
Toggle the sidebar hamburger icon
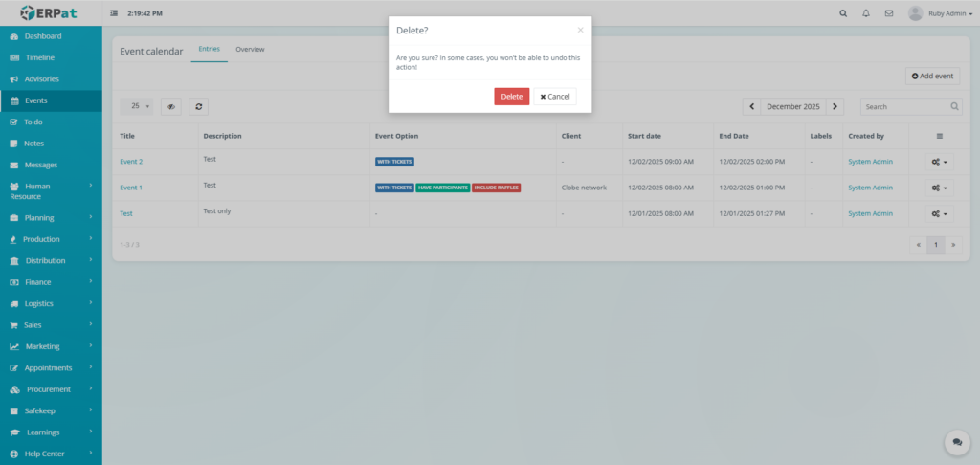click(x=114, y=13)
